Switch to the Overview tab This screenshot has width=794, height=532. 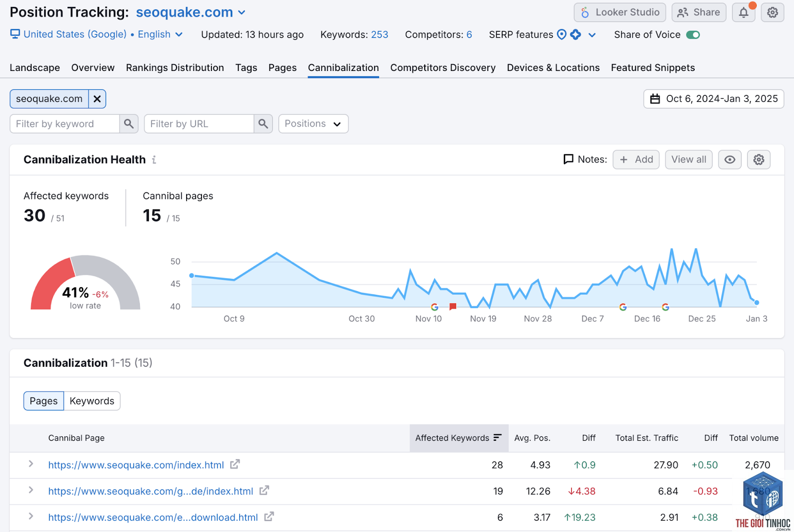pos(93,67)
